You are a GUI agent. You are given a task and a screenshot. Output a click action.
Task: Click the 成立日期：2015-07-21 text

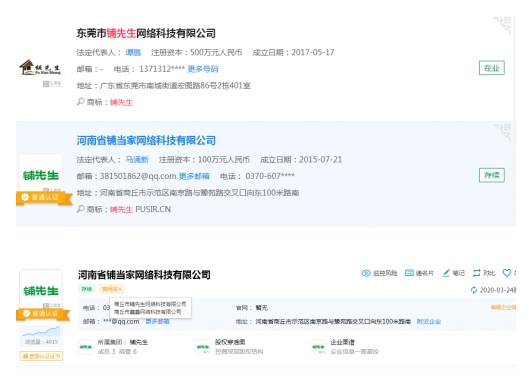(x=301, y=160)
